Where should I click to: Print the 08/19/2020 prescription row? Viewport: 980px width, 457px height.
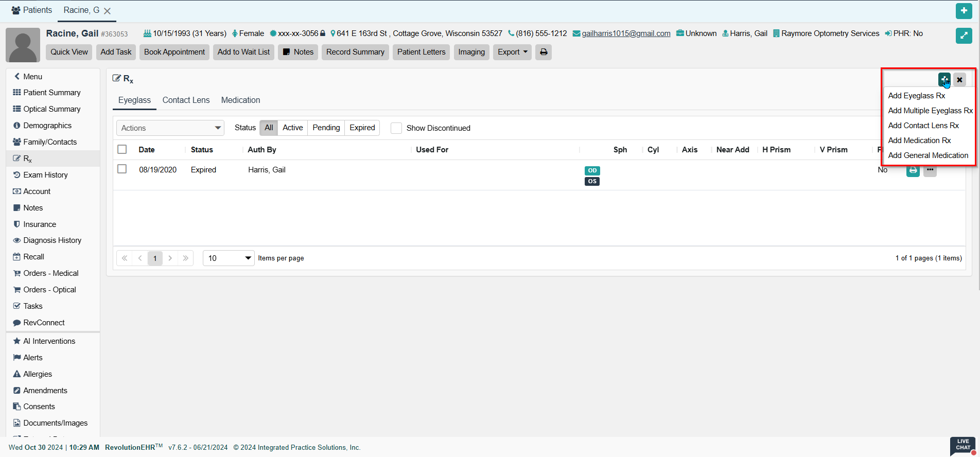[913, 170]
